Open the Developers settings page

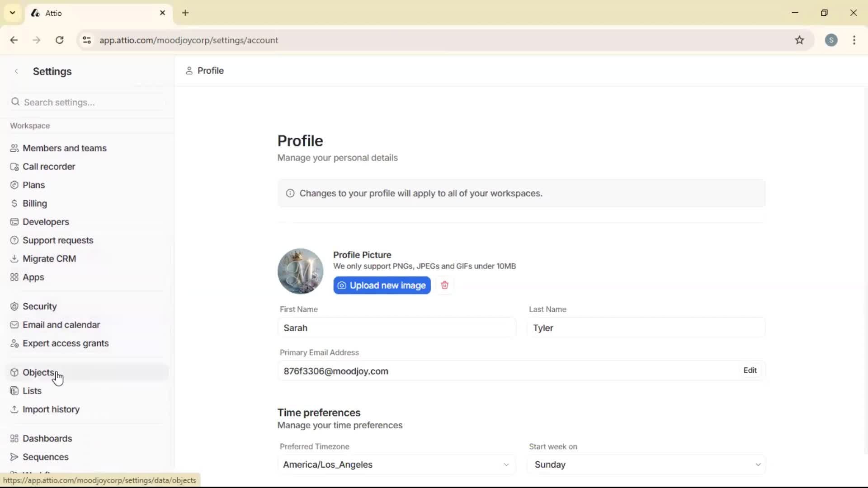click(87, 222)
